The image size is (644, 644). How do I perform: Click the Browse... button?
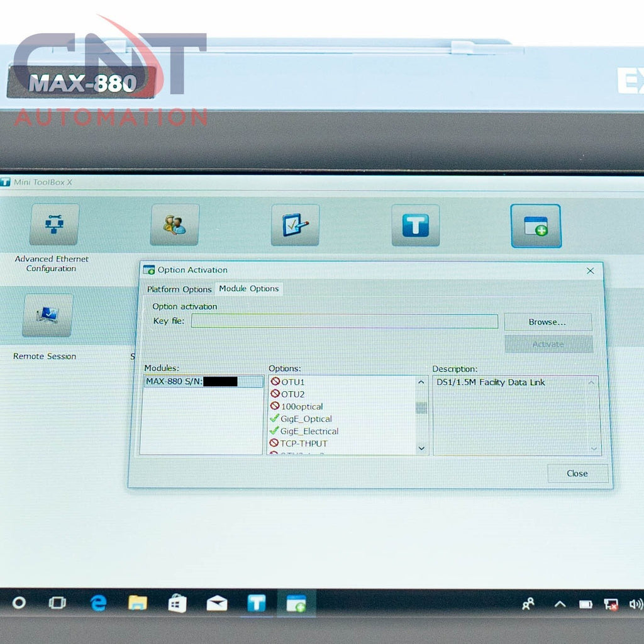pos(547,322)
